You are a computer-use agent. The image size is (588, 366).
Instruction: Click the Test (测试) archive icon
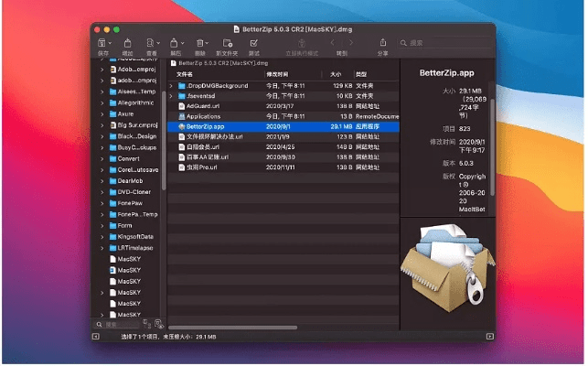[254, 43]
